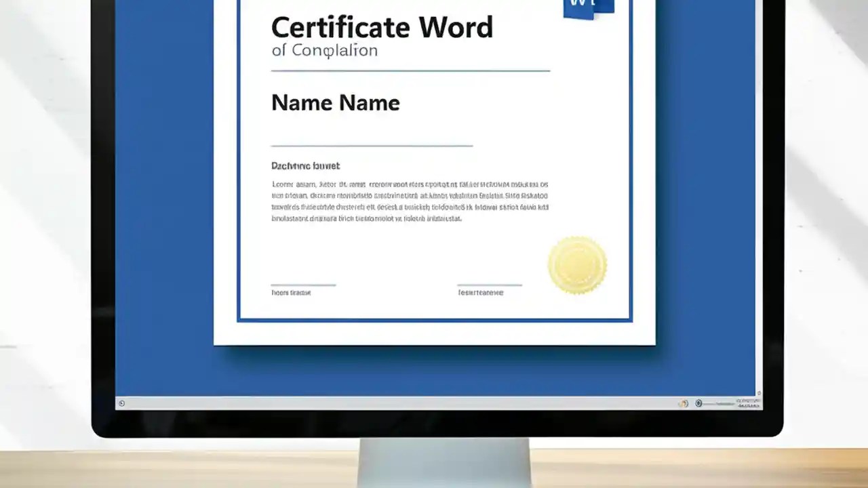Click the Name Name heading
The width and height of the screenshot is (868, 488).
(335, 102)
